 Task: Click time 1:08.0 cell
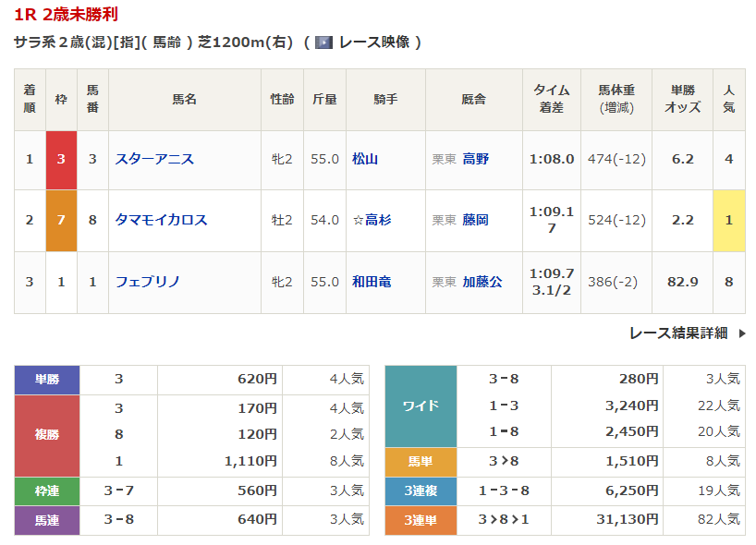click(x=552, y=160)
